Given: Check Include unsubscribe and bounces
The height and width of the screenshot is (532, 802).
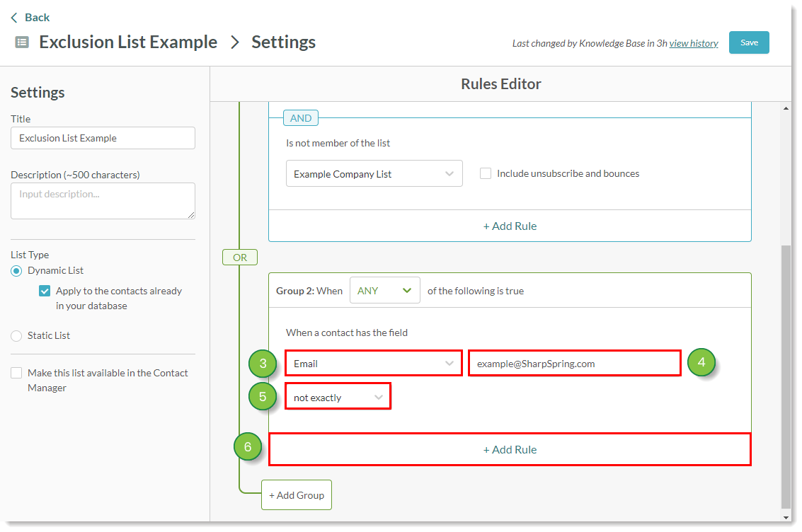Looking at the screenshot, I should click(x=486, y=173).
